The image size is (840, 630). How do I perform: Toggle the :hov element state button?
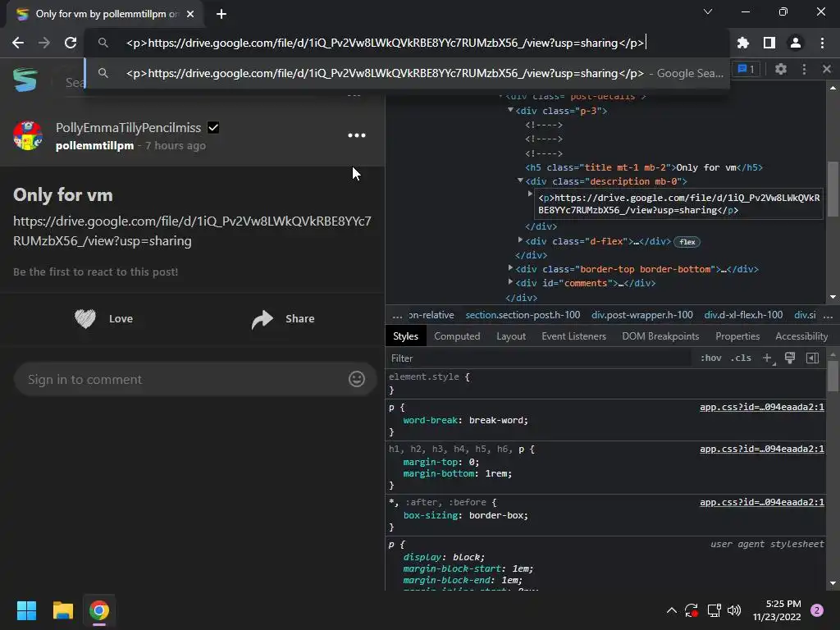point(711,358)
